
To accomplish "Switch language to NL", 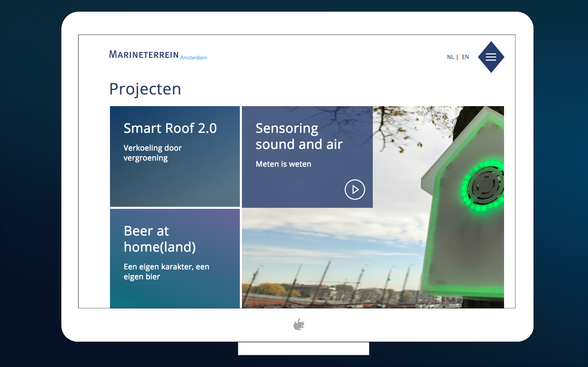I will (450, 57).
